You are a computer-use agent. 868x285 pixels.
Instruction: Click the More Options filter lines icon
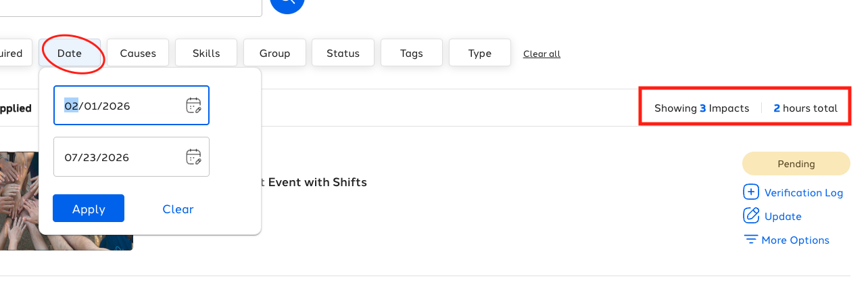pos(750,240)
